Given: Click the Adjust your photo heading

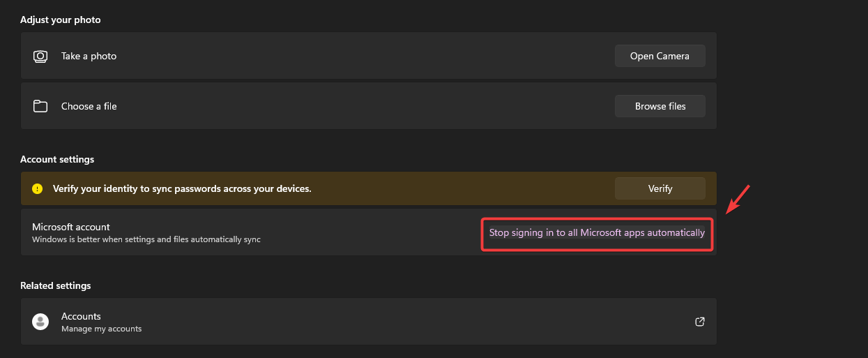Looking at the screenshot, I should coord(61,20).
